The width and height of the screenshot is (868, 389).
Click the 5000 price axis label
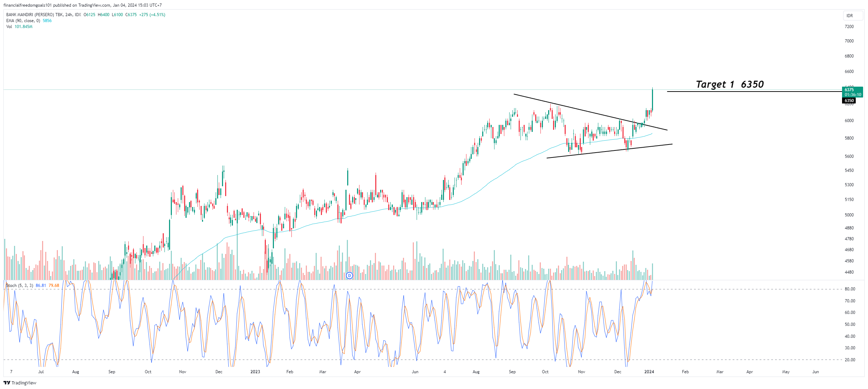tap(849, 215)
